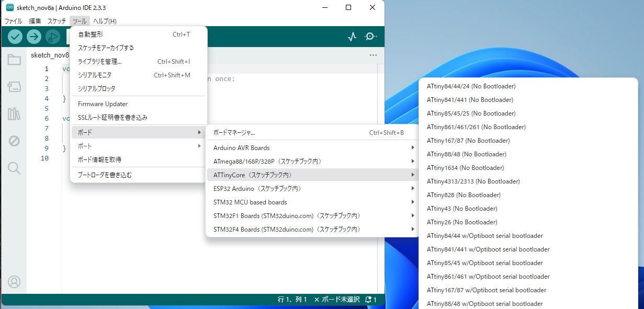Open シリアルモニタ menu entry

point(139,75)
